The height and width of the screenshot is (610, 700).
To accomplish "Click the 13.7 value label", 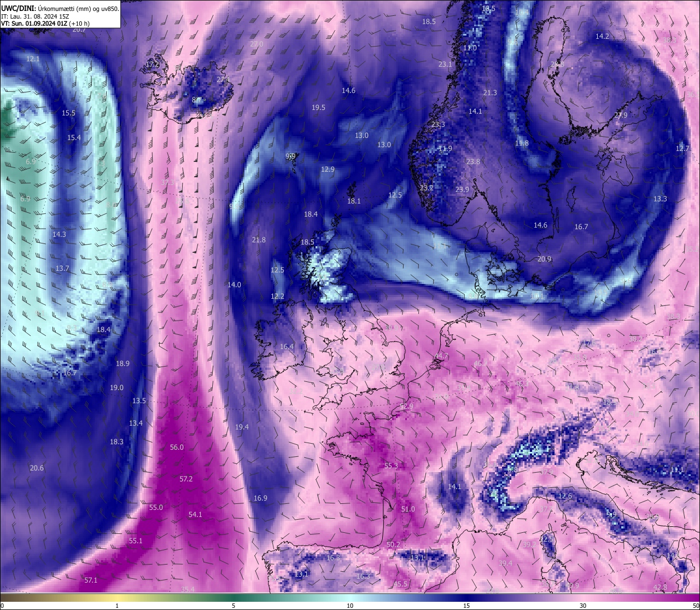I will click(x=62, y=269).
